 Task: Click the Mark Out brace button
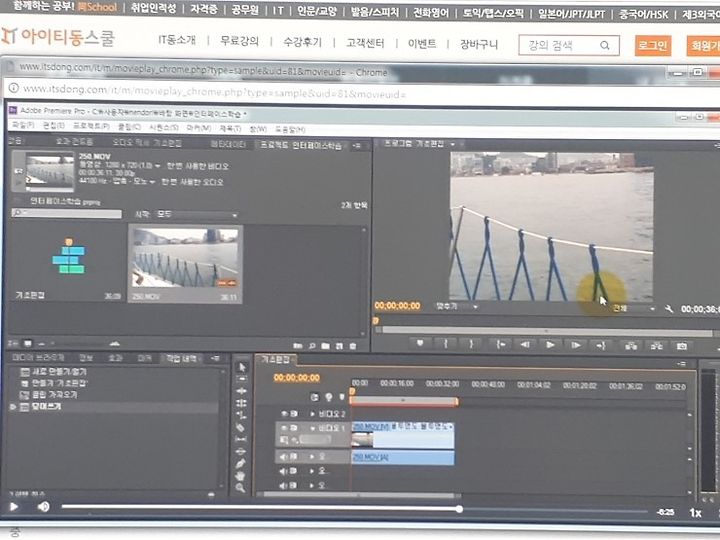point(471,344)
